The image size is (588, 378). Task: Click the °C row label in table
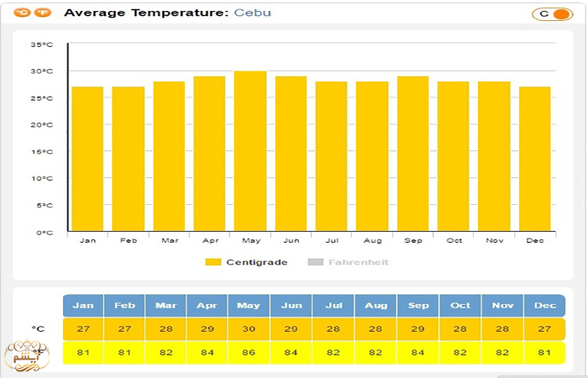[38, 328]
